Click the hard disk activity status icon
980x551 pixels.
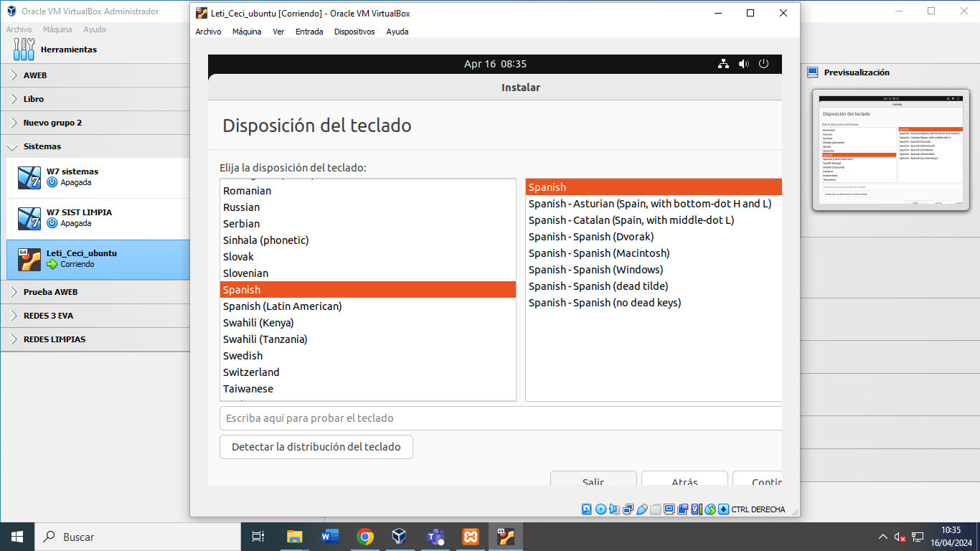pyautogui.click(x=587, y=509)
